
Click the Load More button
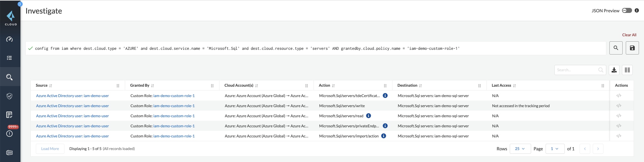[50, 149]
